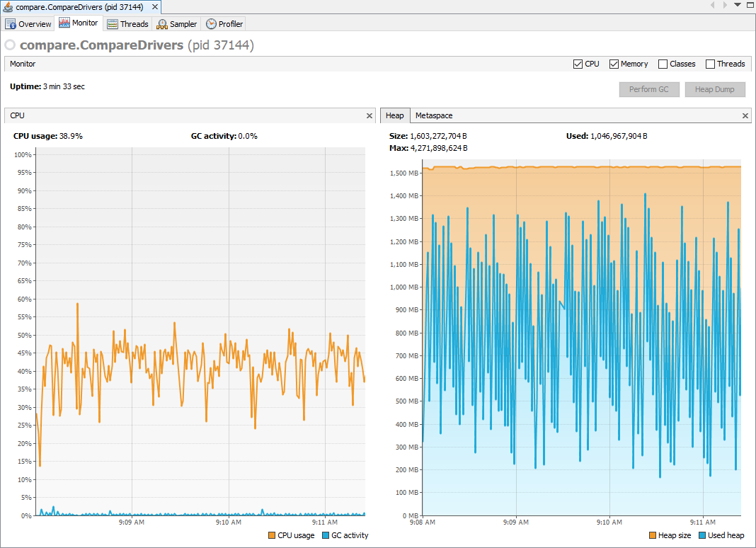Close the CPU graph panel
Screen dimensions: 756x548
coord(369,115)
